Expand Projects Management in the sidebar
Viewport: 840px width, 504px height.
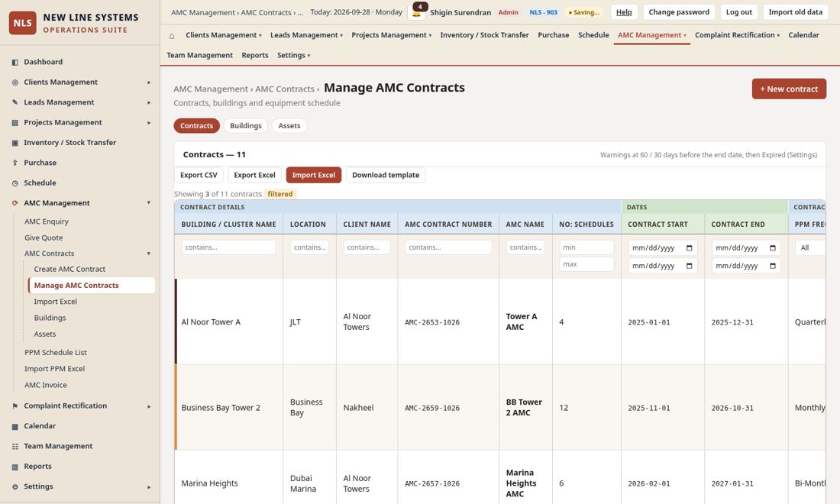point(149,123)
